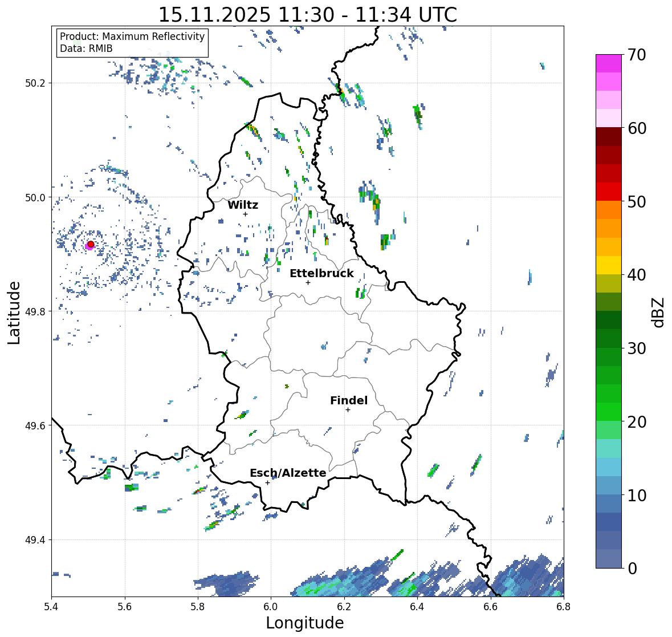
Task: Click the 49.6 latitude tick label
Action: coord(36,425)
